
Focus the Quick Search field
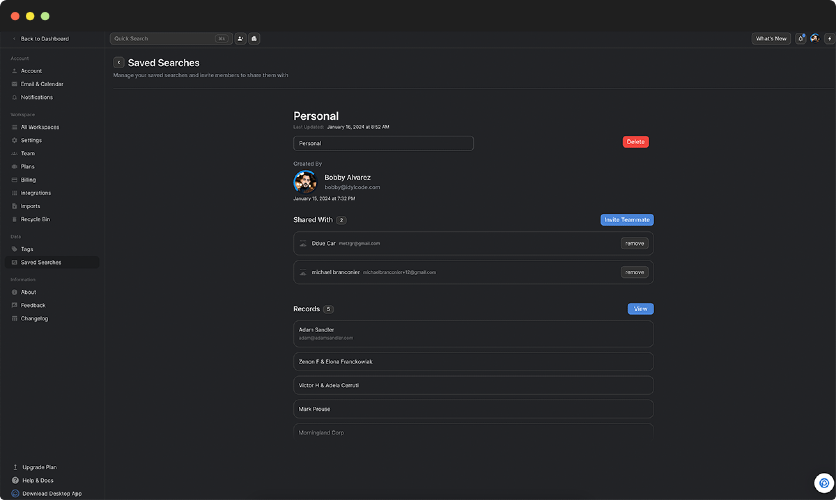pos(165,39)
